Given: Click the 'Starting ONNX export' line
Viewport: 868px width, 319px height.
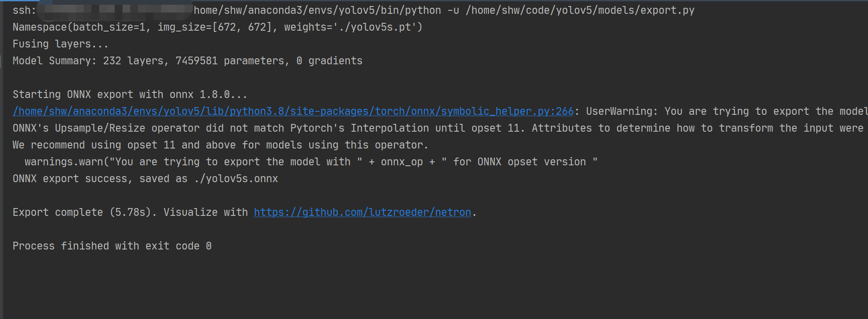Looking at the screenshot, I should [x=129, y=95].
